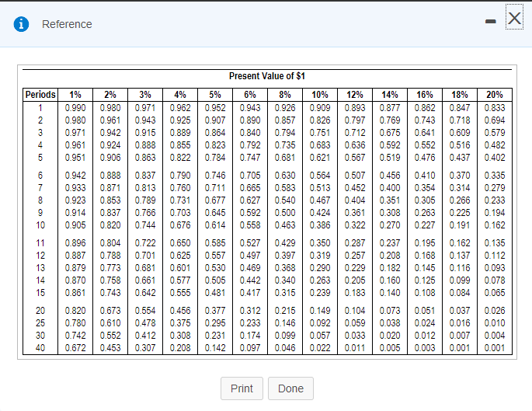Click value 0.672 in the 1% column

[x=75, y=348]
